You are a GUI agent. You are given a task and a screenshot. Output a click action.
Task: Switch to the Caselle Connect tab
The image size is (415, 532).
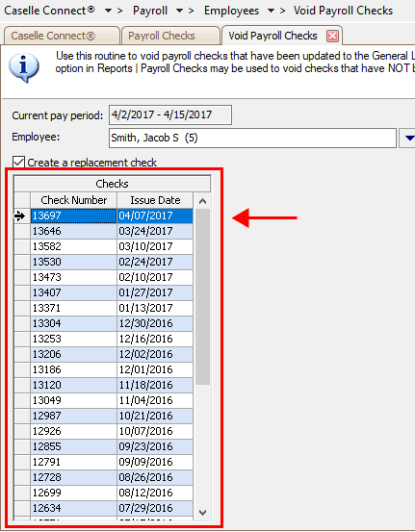click(62, 36)
